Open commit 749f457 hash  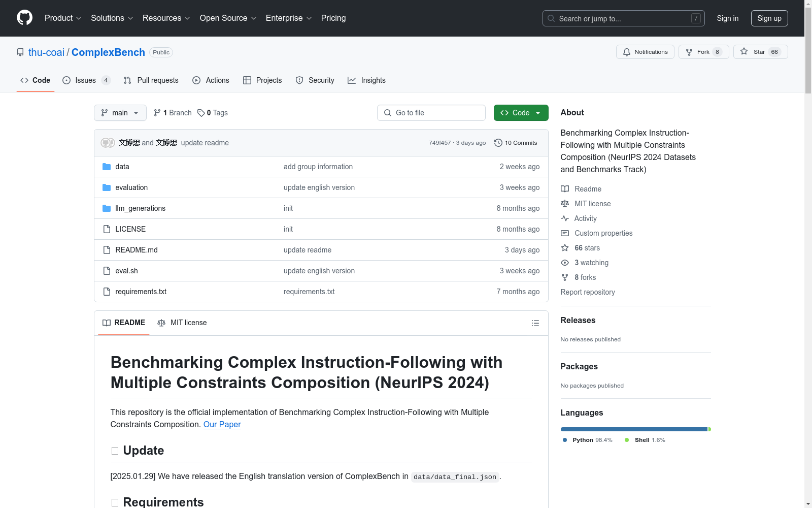[x=439, y=143]
